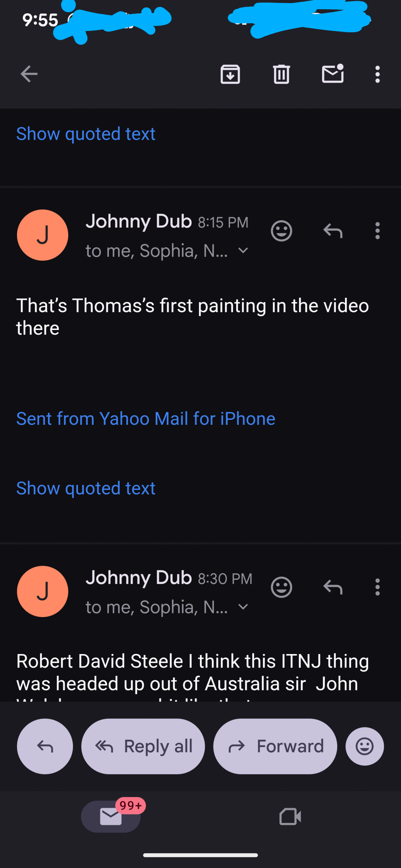Image resolution: width=401 pixels, height=868 pixels.
Task: Mark the conversation as unread
Action: tap(332, 74)
